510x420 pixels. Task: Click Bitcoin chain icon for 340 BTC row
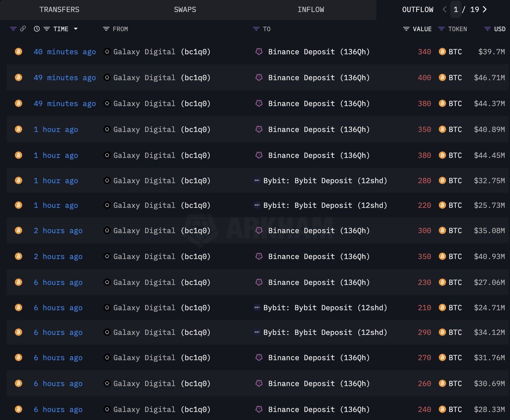(x=19, y=51)
